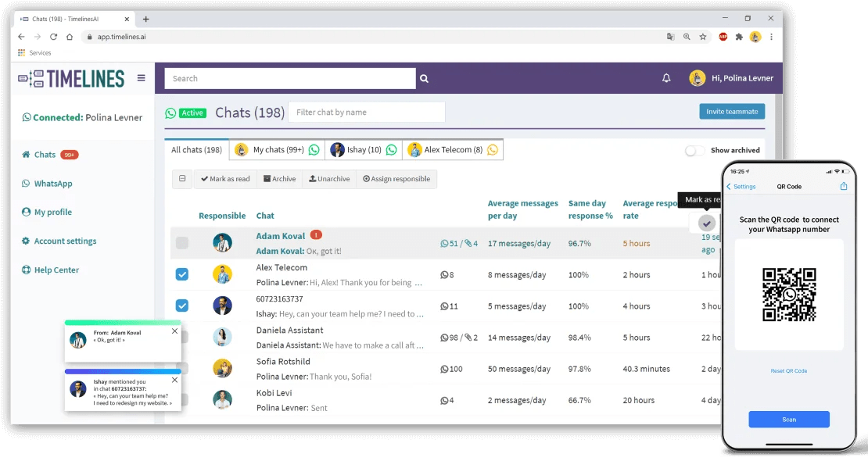Click the Google Translate icon in the address bar
Screen dimensions: 868x461
click(x=671, y=37)
